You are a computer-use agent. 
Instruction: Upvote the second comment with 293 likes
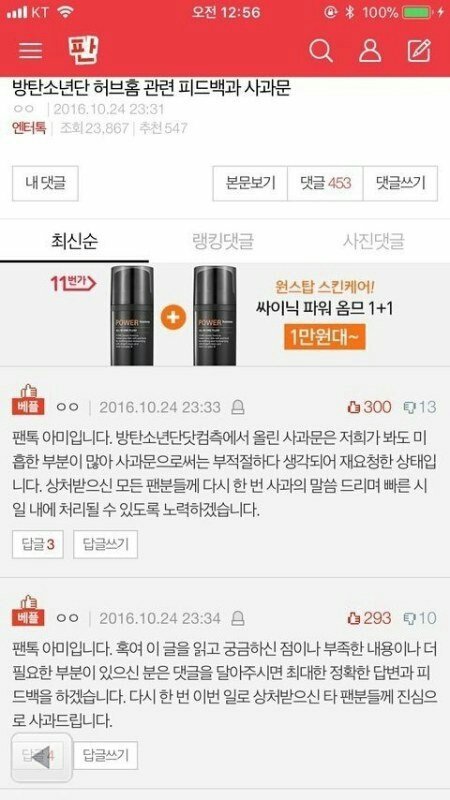369,618
